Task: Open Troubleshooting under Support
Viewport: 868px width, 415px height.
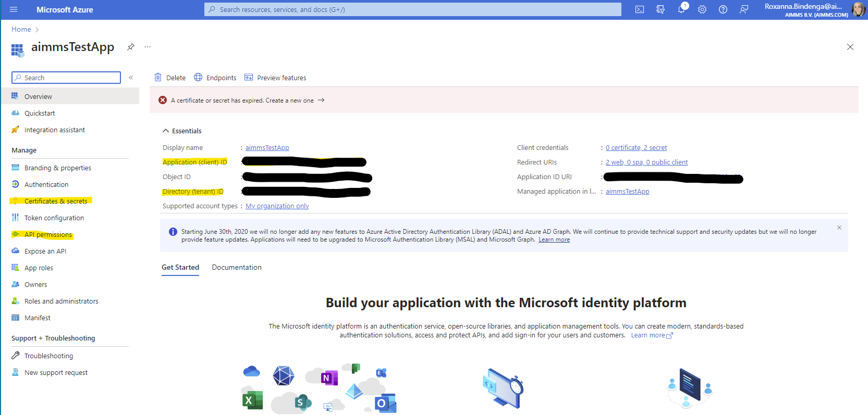Action: tap(49, 356)
